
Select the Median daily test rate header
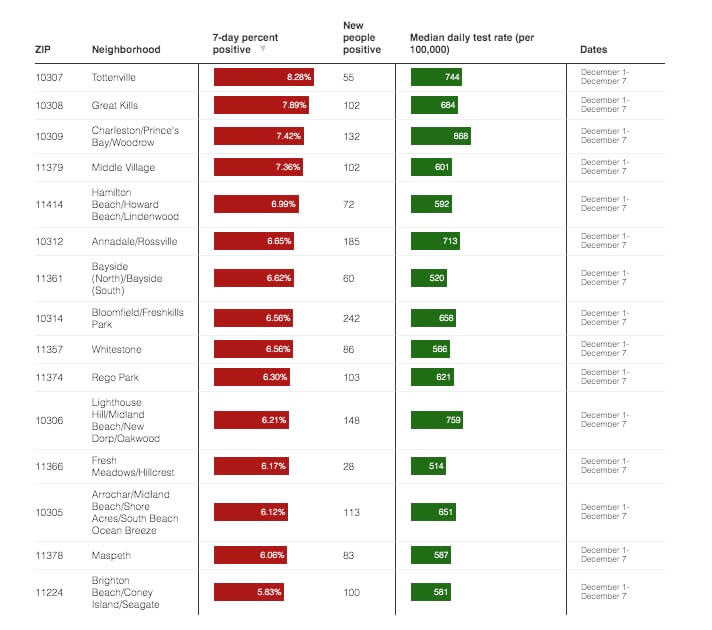[472, 43]
